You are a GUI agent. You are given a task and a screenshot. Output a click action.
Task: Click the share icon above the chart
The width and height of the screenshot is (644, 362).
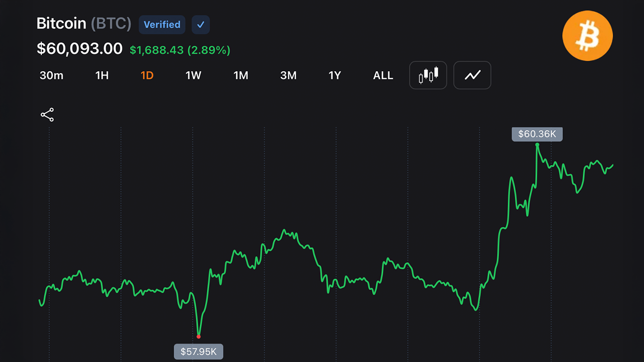(x=47, y=115)
